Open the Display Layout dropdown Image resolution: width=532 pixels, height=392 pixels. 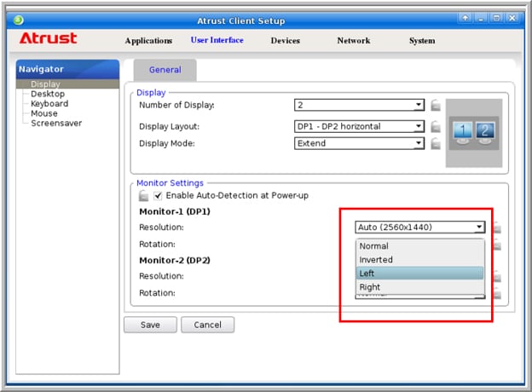pos(359,126)
